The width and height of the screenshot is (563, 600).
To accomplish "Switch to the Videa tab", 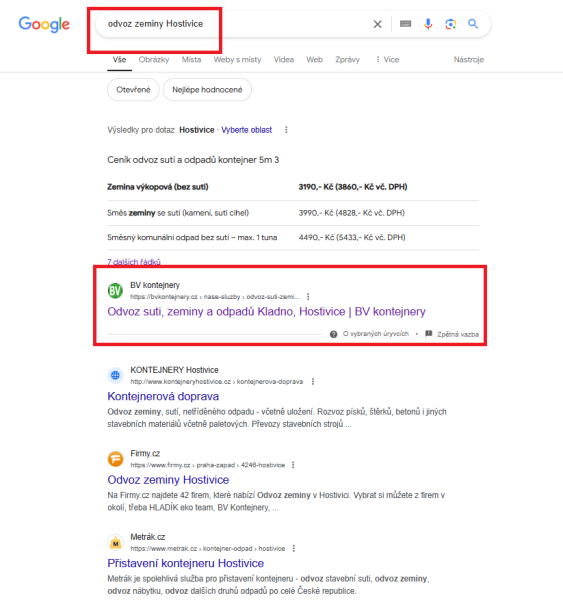I will click(284, 60).
